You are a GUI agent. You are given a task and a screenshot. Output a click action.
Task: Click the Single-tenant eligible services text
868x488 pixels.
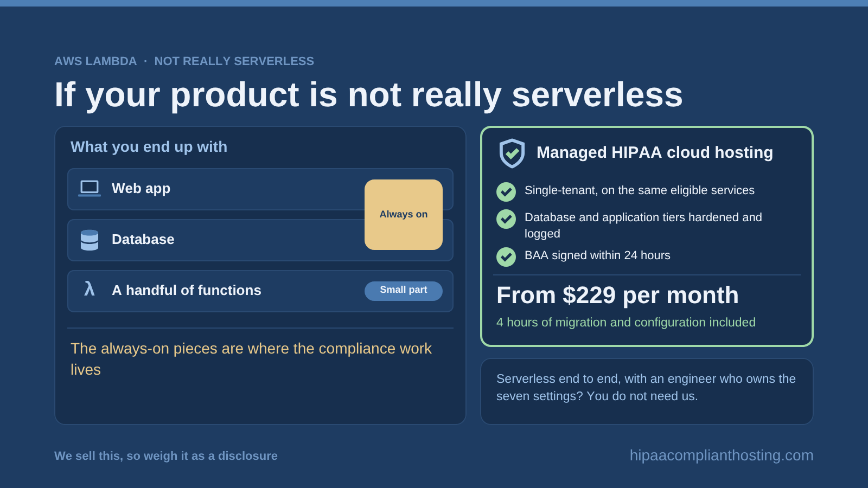tap(640, 190)
